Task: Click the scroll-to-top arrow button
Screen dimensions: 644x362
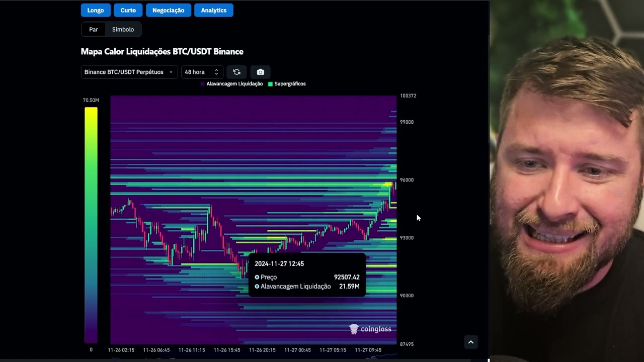Action: (x=471, y=342)
